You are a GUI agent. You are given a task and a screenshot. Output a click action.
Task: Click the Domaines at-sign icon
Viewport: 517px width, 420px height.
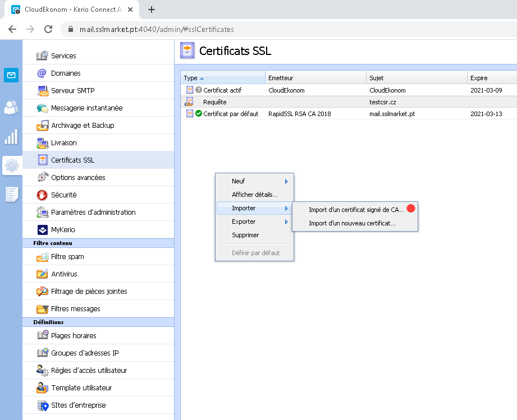[42, 73]
